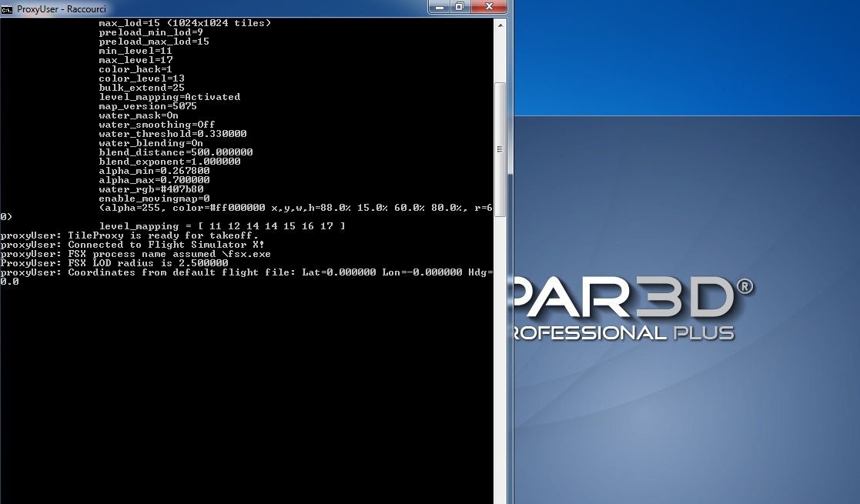Click the line 'max_lod=15 (1024x1024 tiles)'
The height and width of the screenshot is (504, 860).
click(185, 23)
